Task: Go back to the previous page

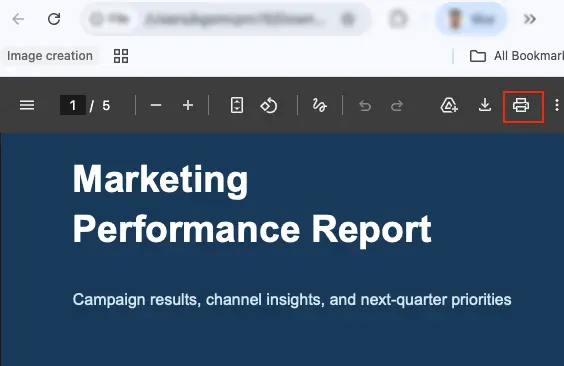Action: 18,19
